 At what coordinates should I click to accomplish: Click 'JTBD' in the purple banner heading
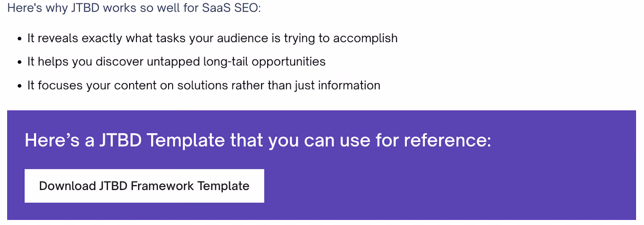pyautogui.click(x=120, y=141)
